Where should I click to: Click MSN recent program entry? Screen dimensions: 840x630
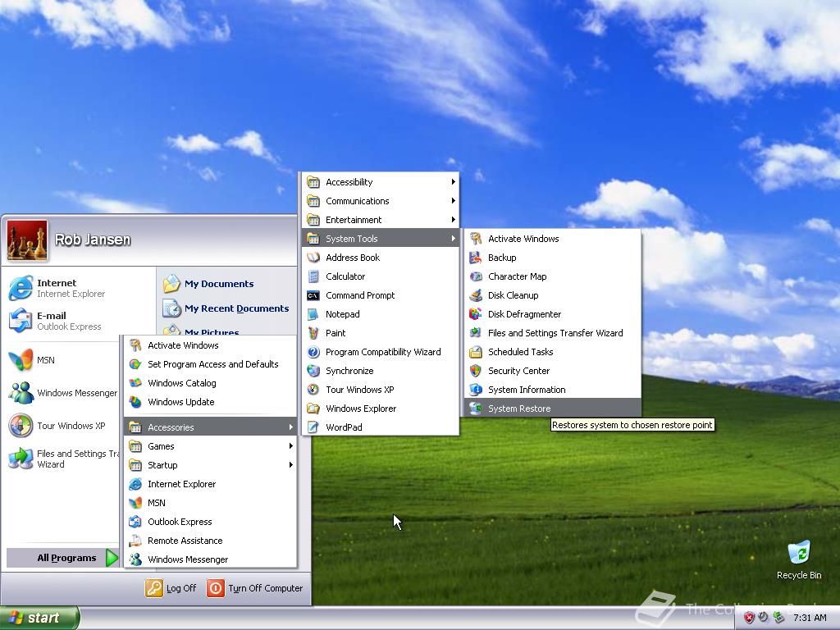pyautogui.click(x=62, y=361)
